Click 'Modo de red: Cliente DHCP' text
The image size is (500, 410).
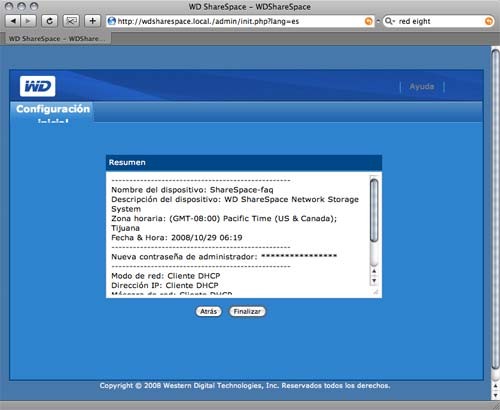pyautogui.click(x=166, y=276)
